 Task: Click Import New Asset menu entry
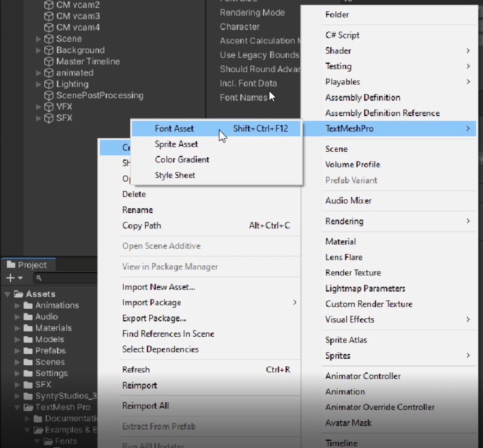(158, 287)
